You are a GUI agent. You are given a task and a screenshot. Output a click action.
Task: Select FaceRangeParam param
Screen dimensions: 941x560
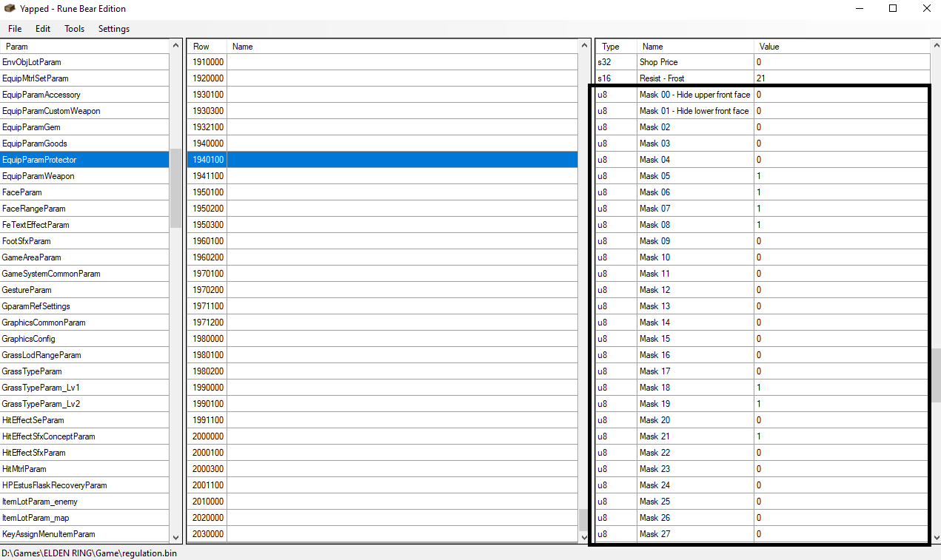pyautogui.click(x=84, y=209)
